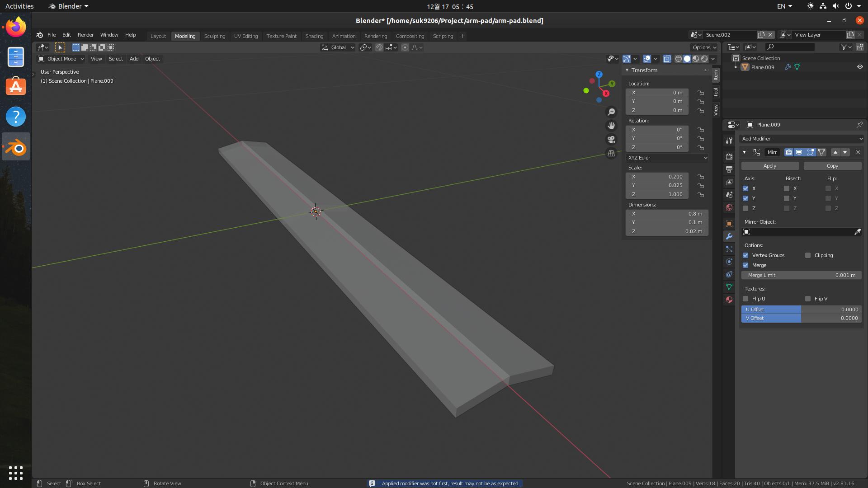Image resolution: width=868 pixels, height=488 pixels.
Task: Open the Object Mode dropdown
Action: [61, 59]
